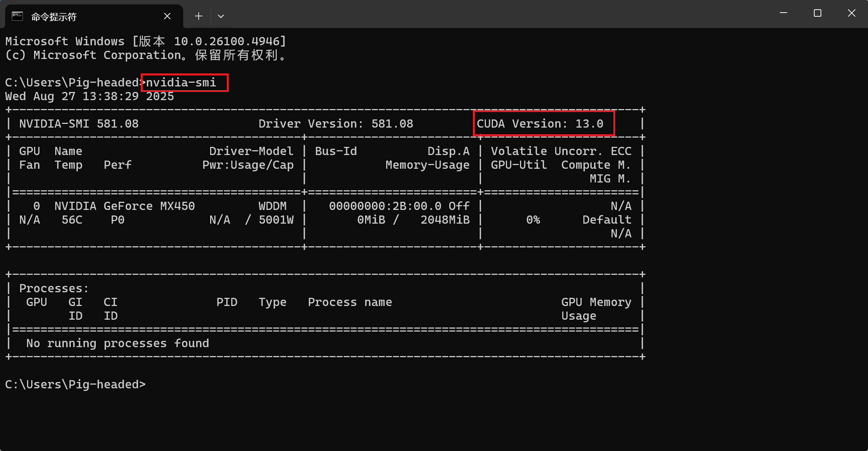Click the 00000000:2B:00.0 bus ID

[385, 206]
